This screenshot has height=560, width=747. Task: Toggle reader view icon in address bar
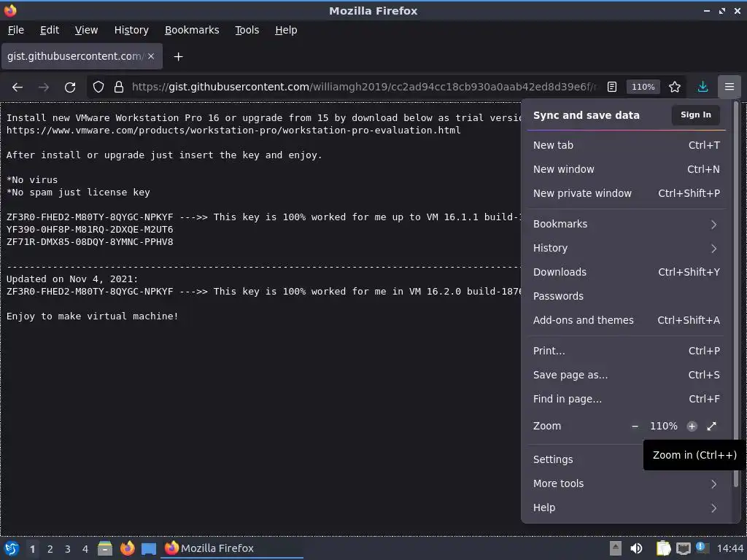[612, 87]
